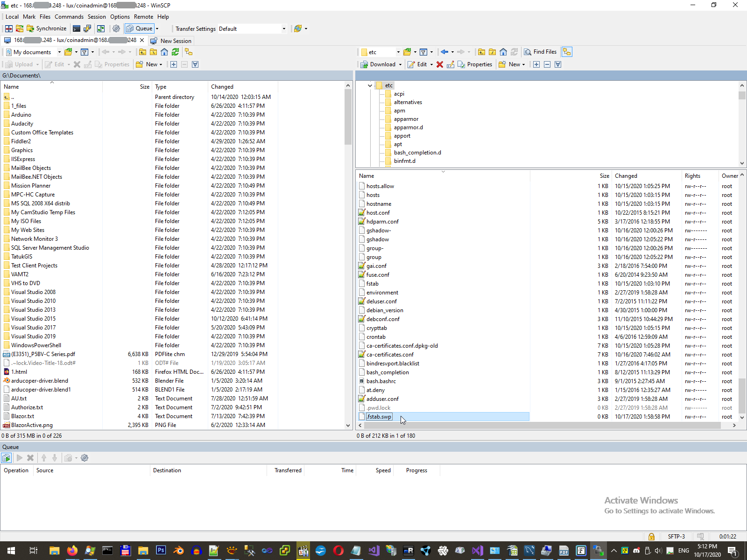
Task: Open directory icon beside My documents
Action: pyautogui.click(x=68, y=52)
